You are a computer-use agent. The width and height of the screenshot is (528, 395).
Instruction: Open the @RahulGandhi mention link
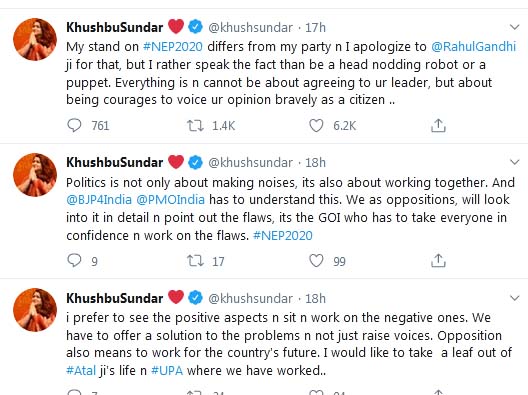click(473, 46)
